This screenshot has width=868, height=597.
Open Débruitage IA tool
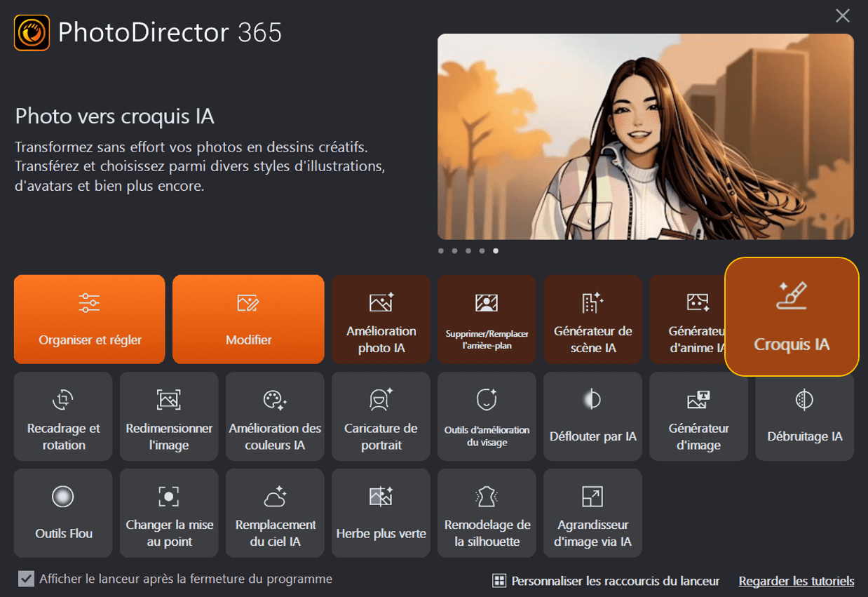pyautogui.click(x=804, y=416)
